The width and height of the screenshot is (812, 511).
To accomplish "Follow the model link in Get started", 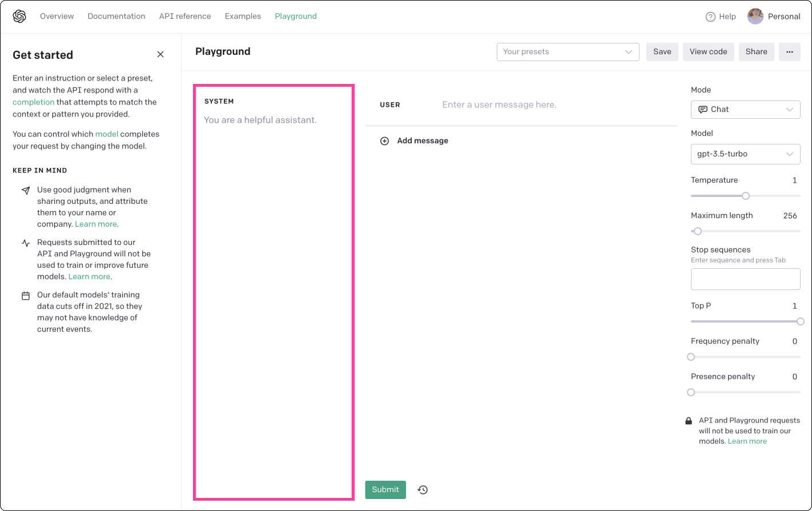I will tap(107, 134).
